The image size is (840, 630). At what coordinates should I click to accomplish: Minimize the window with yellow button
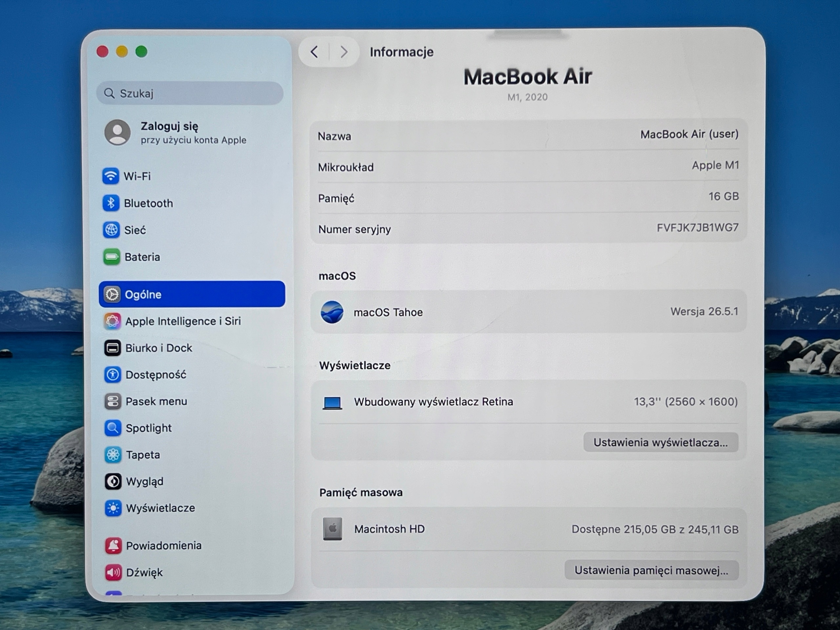point(122,51)
